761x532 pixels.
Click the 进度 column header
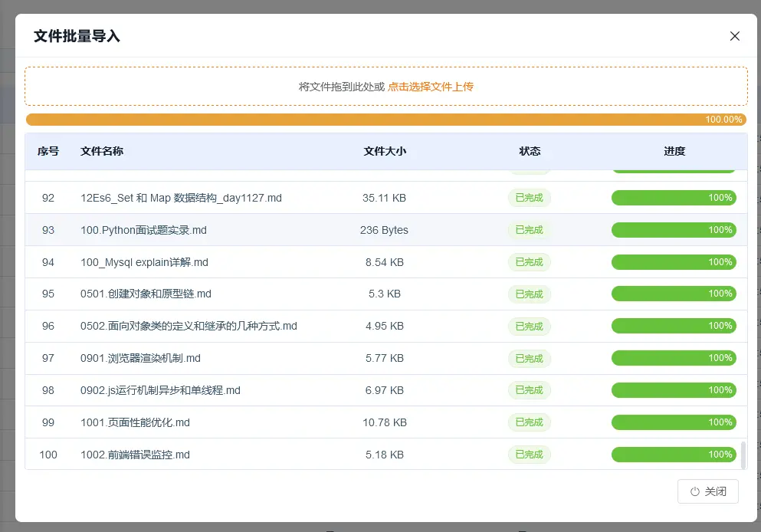coord(674,151)
